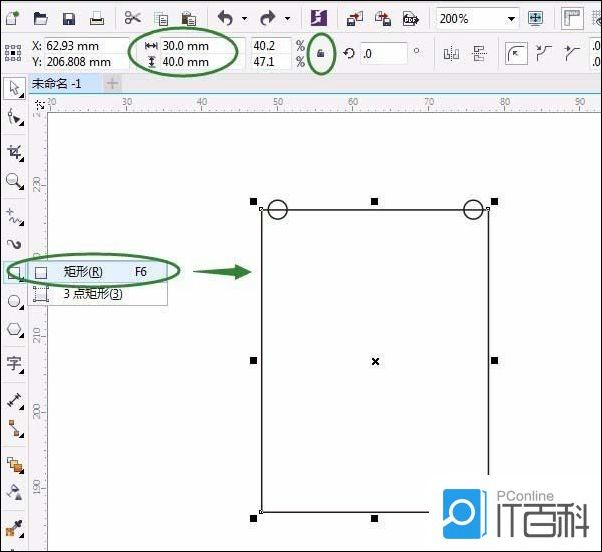Click the top-left selection handle of rectangle
The height and width of the screenshot is (552, 602).
[253, 201]
